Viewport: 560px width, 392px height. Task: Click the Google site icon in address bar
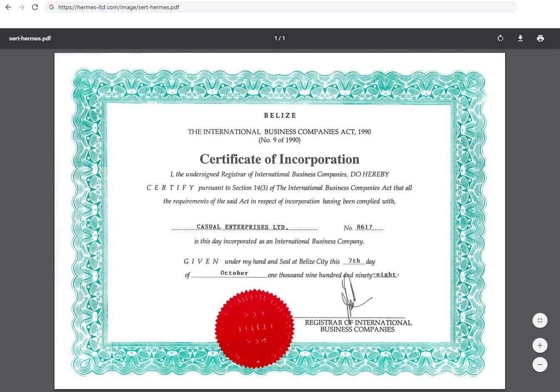(x=52, y=7)
